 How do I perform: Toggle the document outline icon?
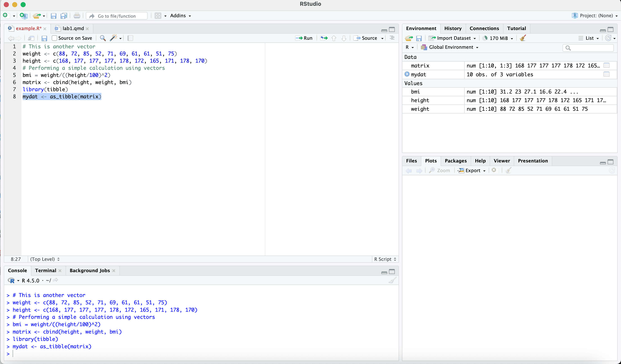pos(392,38)
